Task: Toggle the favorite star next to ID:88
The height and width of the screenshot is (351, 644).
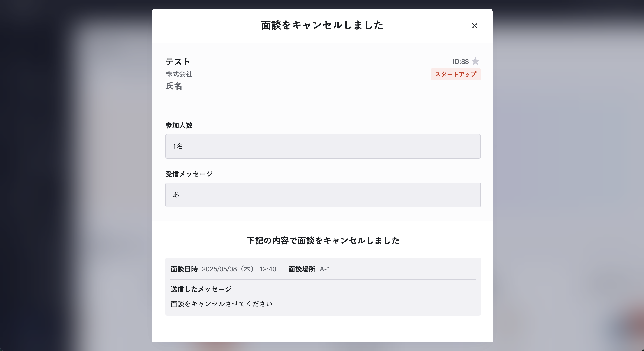Action: coord(475,61)
